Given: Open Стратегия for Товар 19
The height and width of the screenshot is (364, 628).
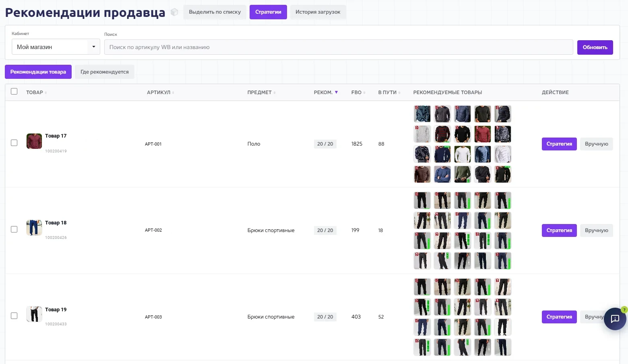Looking at the screenshot, I should [x=559, y=317].
